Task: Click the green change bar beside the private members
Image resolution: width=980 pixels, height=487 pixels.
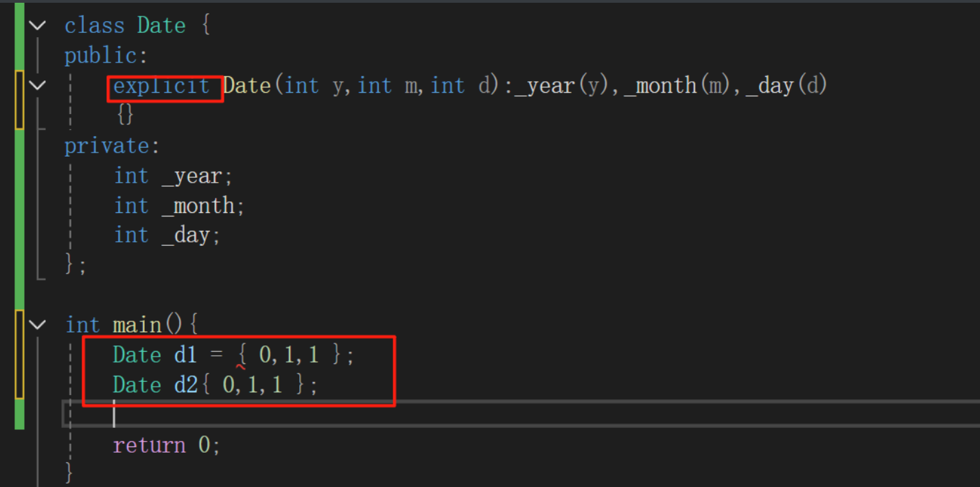Action: coord(19,206)
